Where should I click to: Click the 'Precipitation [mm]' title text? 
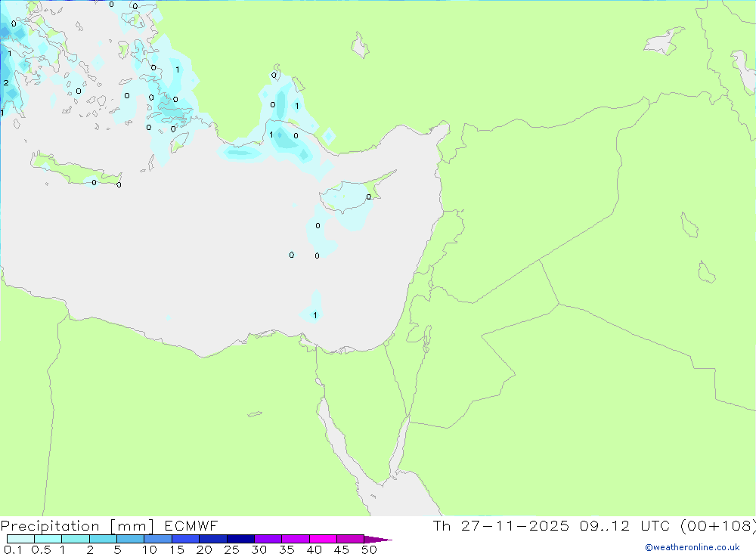[x=77, y=526]
